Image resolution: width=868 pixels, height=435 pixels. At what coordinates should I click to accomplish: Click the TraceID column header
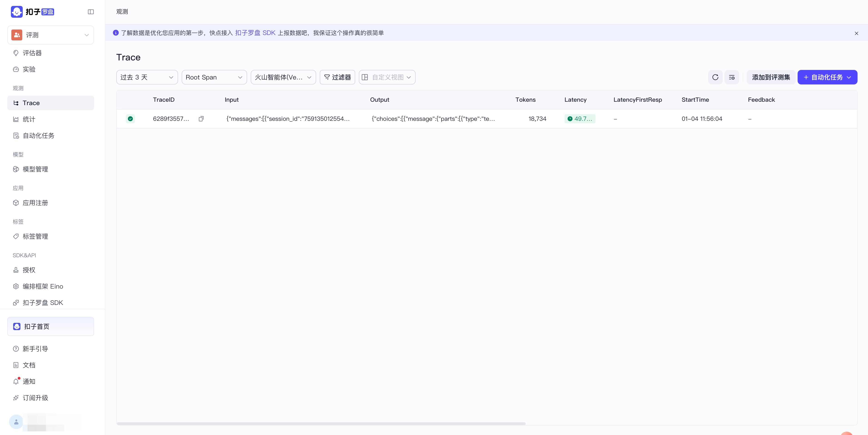pyautogui.click(x=164, y=100)
